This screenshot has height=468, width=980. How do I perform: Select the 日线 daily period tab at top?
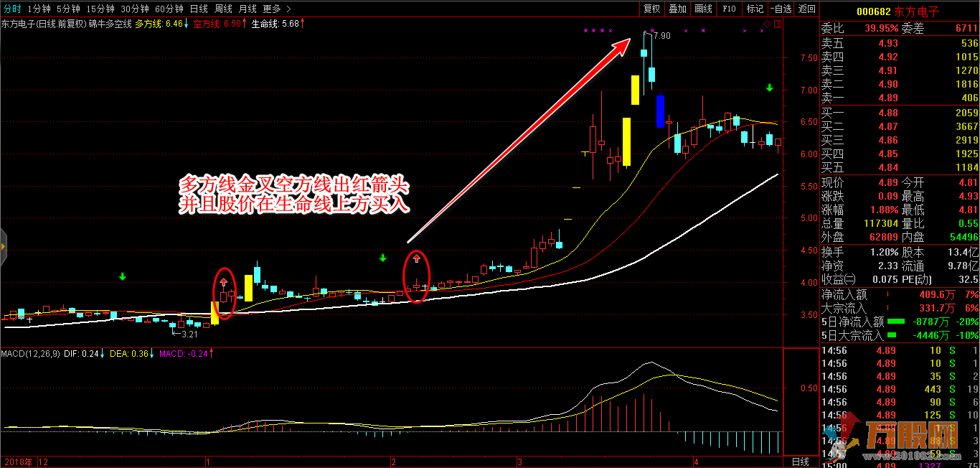[199, 9]
